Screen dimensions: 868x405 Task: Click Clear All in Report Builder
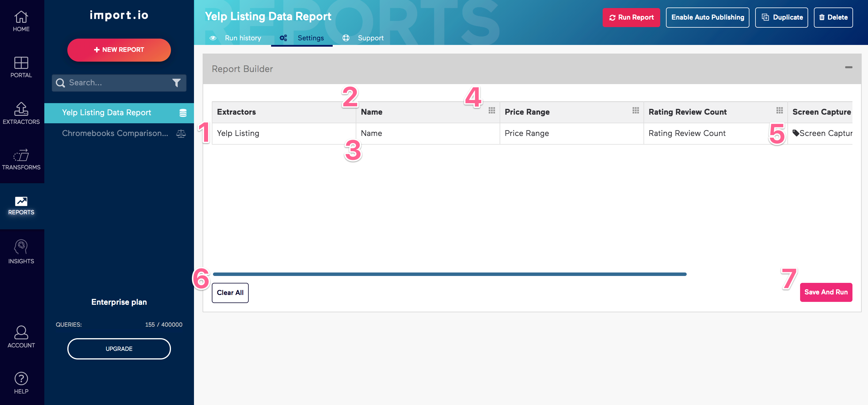pyautogui.click(x=230, y=292)
